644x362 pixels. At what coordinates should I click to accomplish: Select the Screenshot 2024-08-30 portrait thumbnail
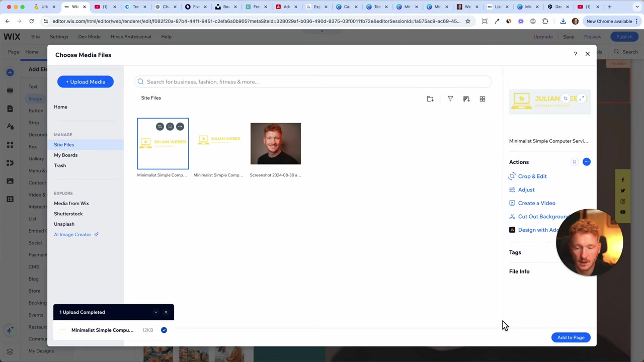(275, 144)
